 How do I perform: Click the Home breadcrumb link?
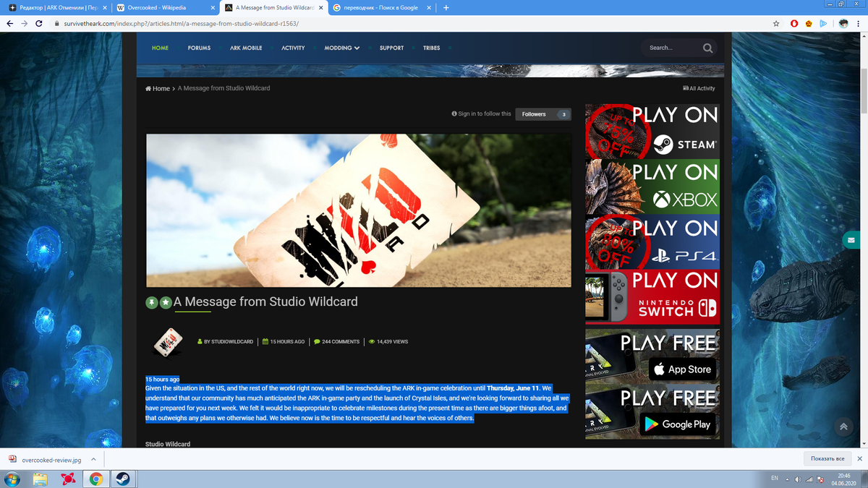[x=158, y=88]
